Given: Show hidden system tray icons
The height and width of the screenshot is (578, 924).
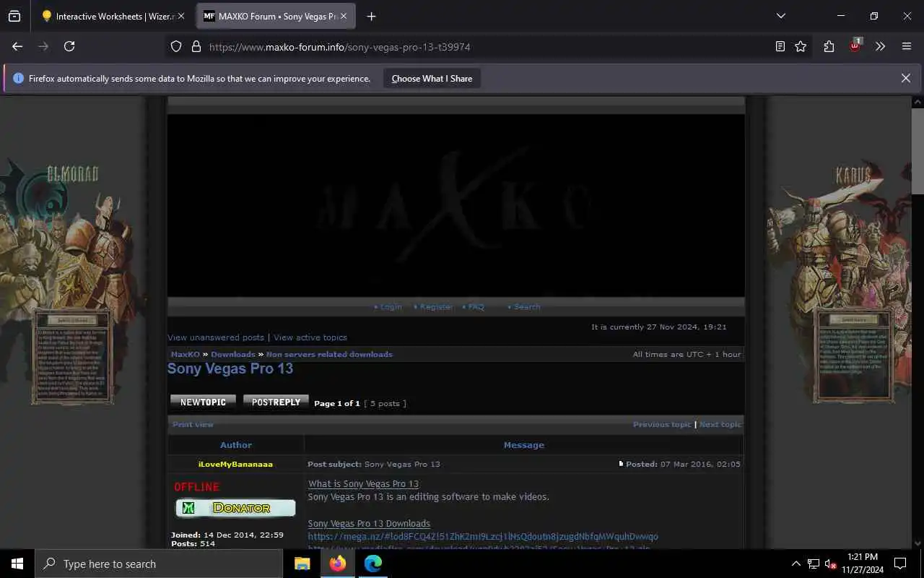Looking at the screenshot, I should pyautogui.click(x=796, y=564).
